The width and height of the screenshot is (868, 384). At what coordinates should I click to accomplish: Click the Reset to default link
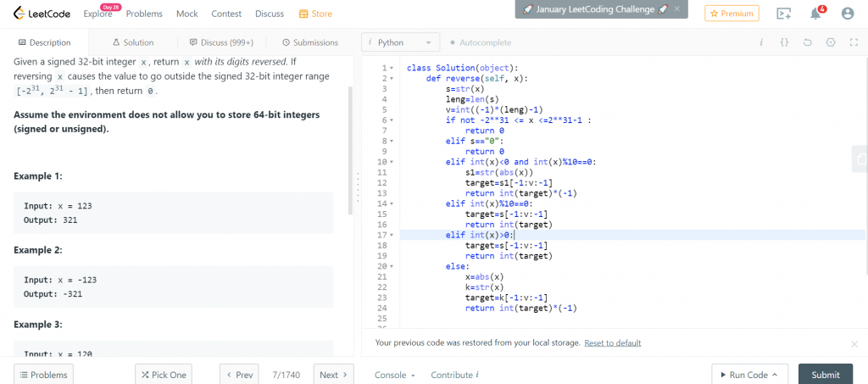(x=612, y=342)
